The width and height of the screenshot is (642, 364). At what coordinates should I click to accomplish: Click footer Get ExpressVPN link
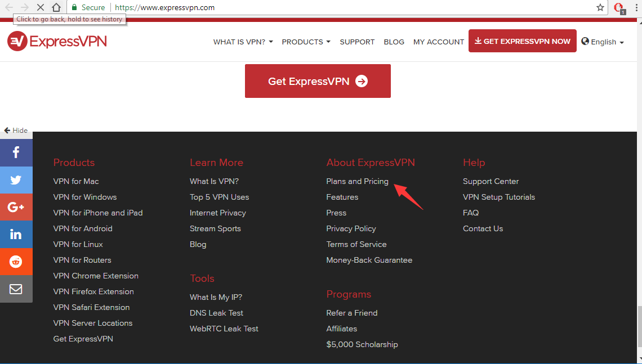[83, 339]
